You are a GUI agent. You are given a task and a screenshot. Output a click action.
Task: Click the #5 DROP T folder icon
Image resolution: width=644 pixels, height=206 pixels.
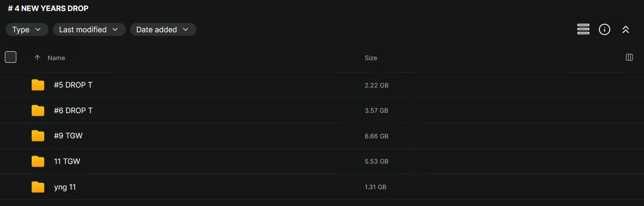point(38,85)
